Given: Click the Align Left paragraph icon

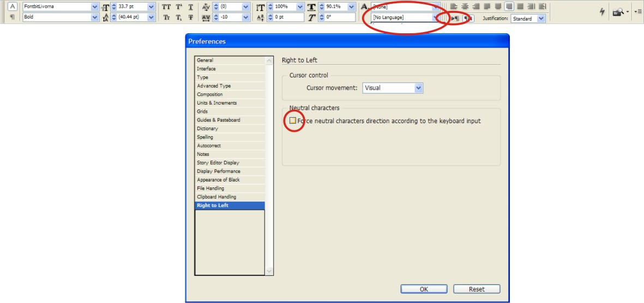Looking at the screenshot, I should (x=454, y=7).
